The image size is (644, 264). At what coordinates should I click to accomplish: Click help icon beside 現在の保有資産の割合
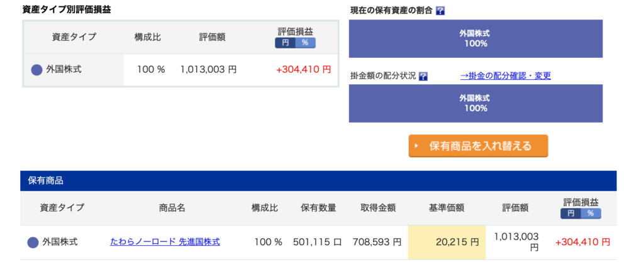pos(440,11)
